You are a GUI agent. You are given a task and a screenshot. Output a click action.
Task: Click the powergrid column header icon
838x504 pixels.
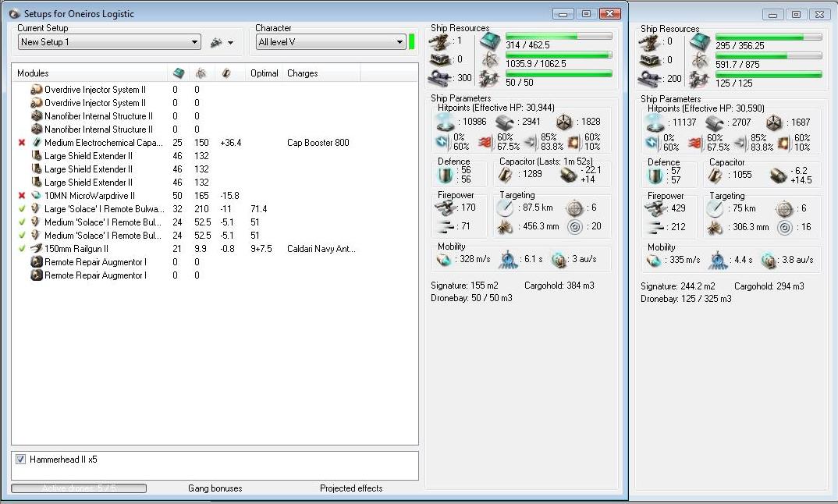click(201, 73)
